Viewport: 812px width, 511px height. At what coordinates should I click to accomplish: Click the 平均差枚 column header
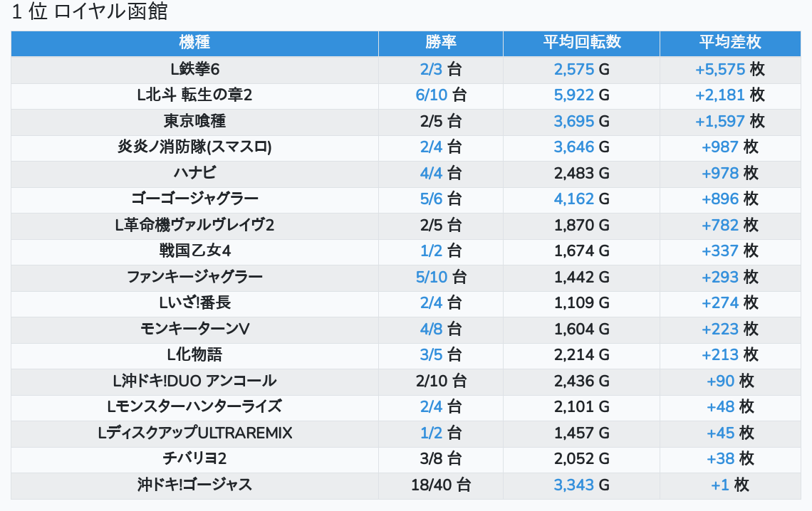coord(730,43)
